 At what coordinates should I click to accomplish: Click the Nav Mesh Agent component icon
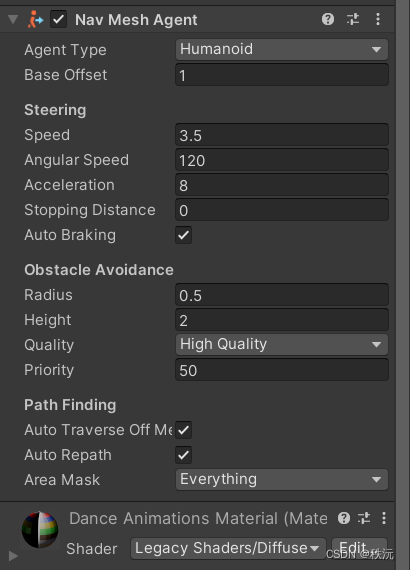[35, 20]
